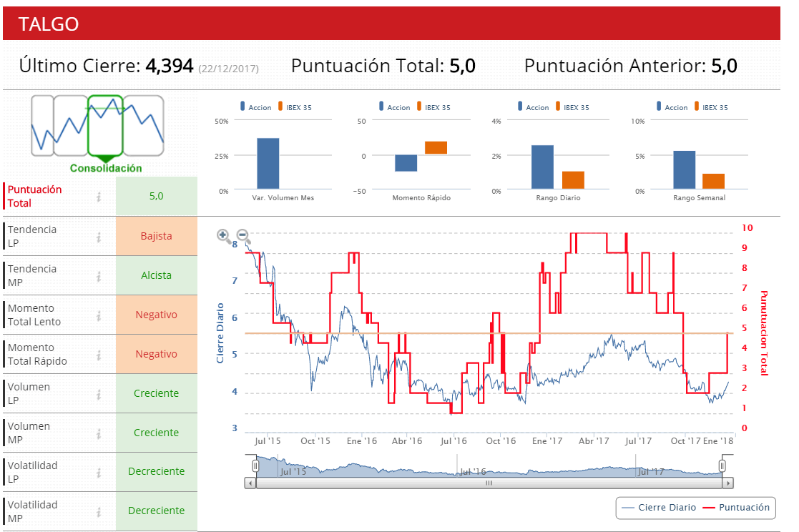Click the blue Accion Momento Rápido bar

406,163
